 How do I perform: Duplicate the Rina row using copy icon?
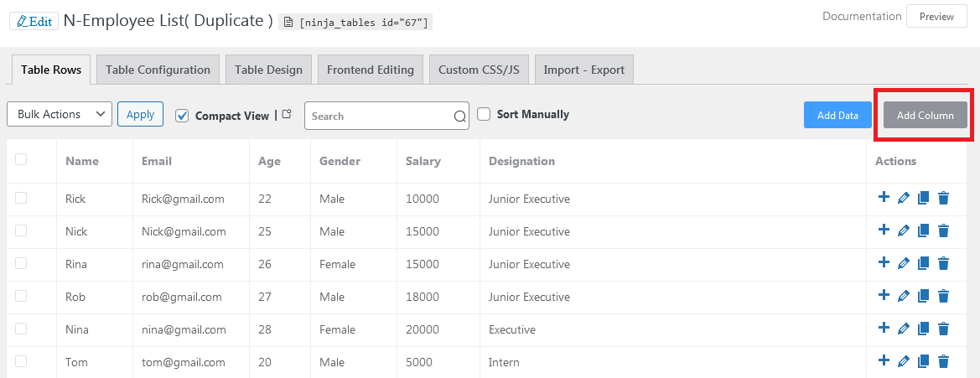click(923, 264)
